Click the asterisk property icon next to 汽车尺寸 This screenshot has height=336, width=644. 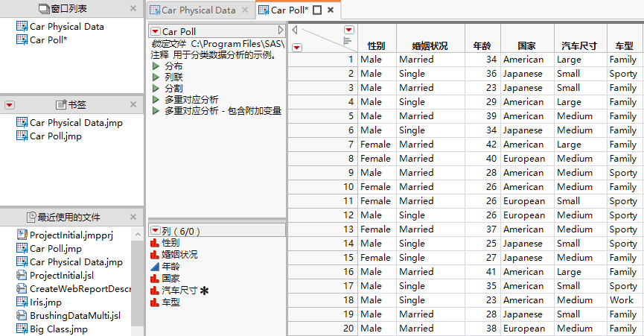tap(204, 291)
